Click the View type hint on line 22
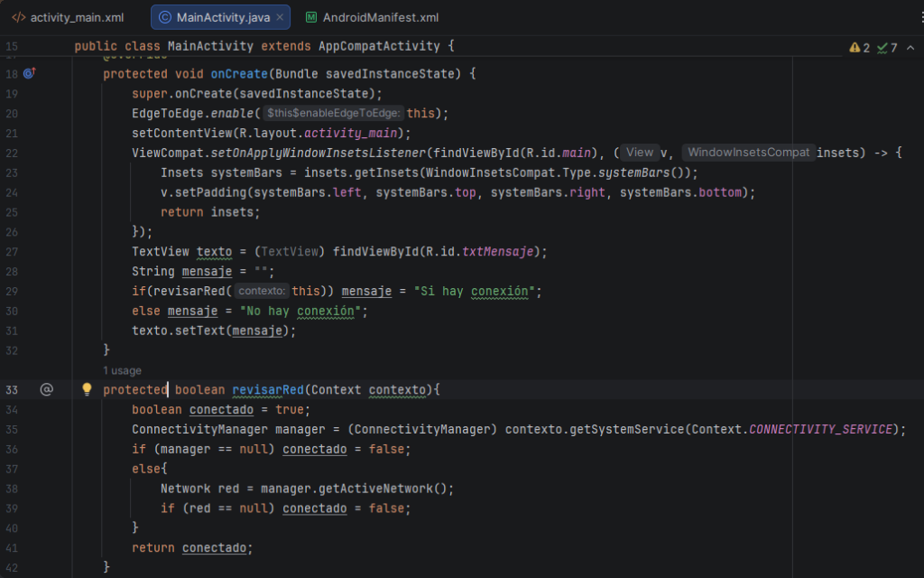Viewport: 924px width, 578px height. coord(640,152)
